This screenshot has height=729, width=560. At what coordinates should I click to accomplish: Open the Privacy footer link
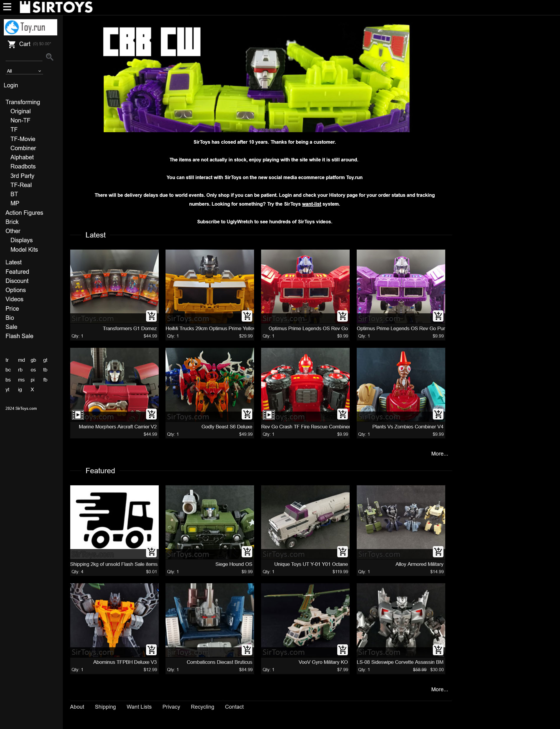click(x=171, y=707)
